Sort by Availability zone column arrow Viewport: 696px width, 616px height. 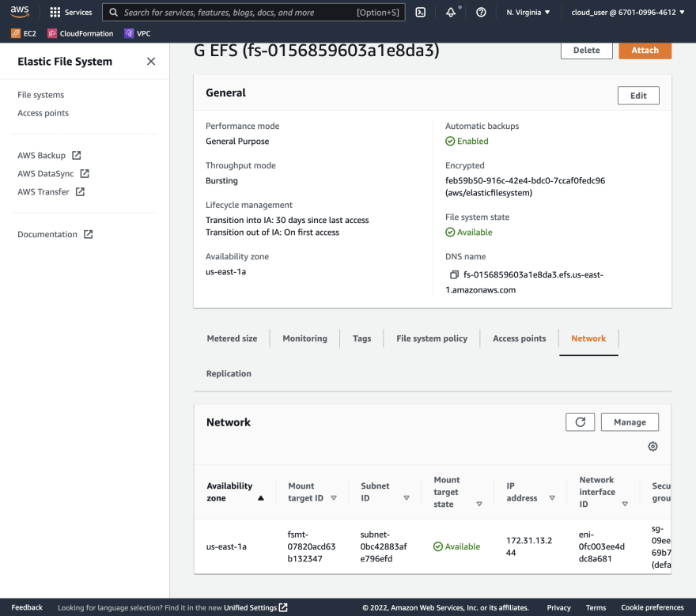tap(261, 498)
